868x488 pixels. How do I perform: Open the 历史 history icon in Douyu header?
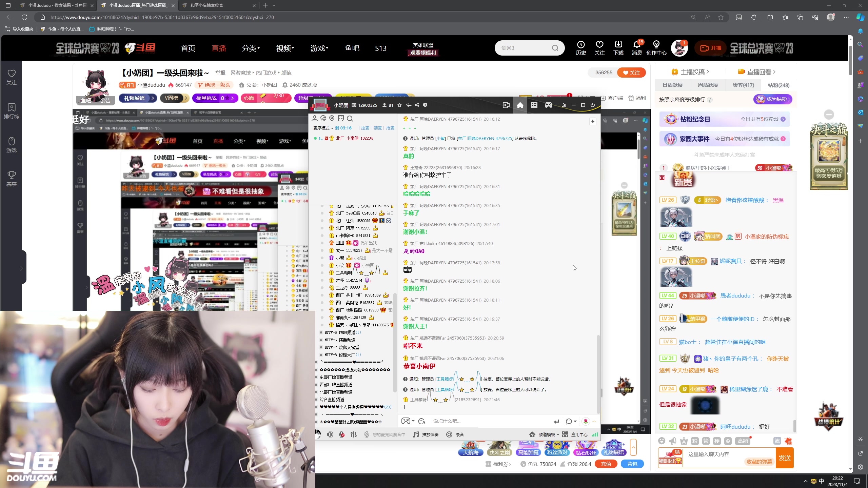(x=581, y=48)
